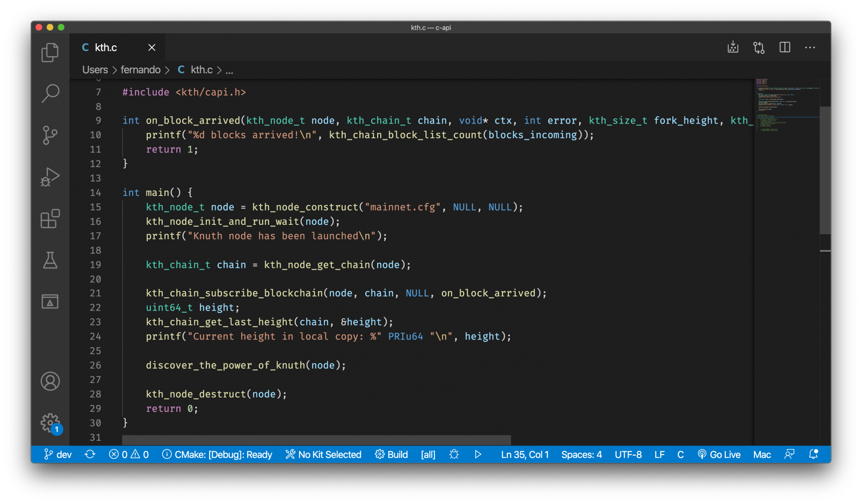Open the Run and Debug view
The image size is (862, 504).
pyautogui.click(x=50, y=177)
